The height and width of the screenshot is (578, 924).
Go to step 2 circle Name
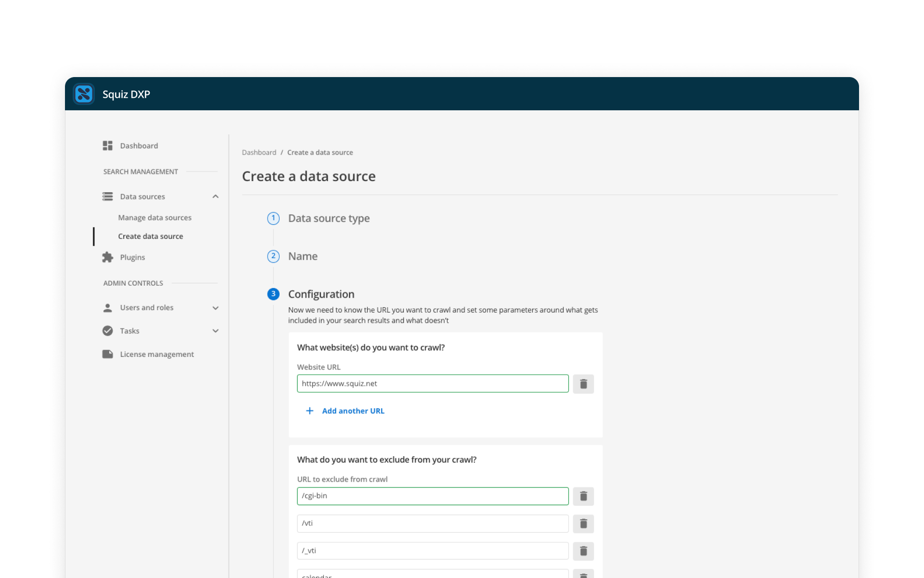273,256
